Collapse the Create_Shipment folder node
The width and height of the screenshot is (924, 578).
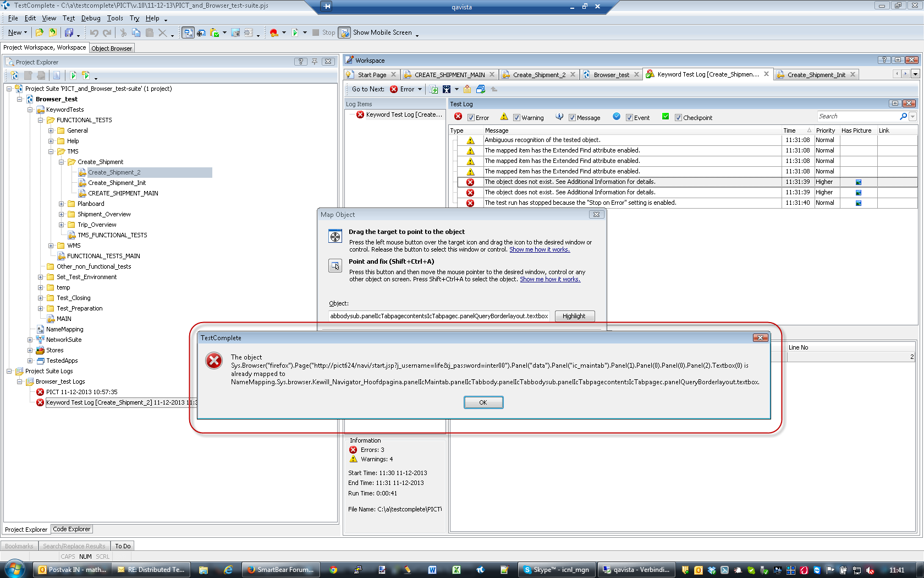click(62, 162)
